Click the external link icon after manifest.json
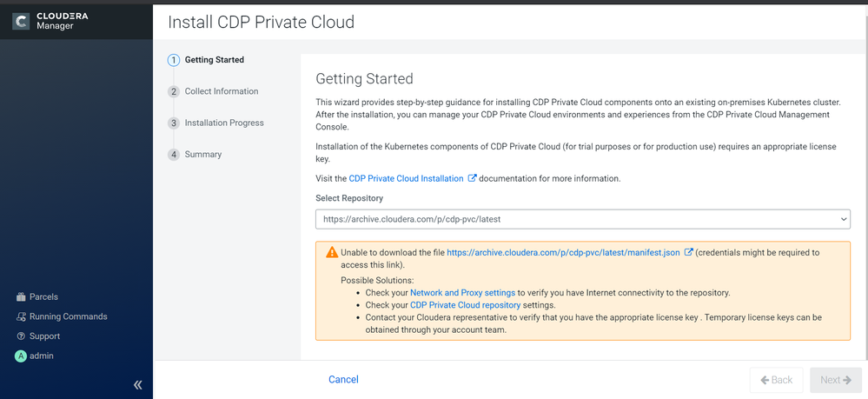 (x=689, y=253)
